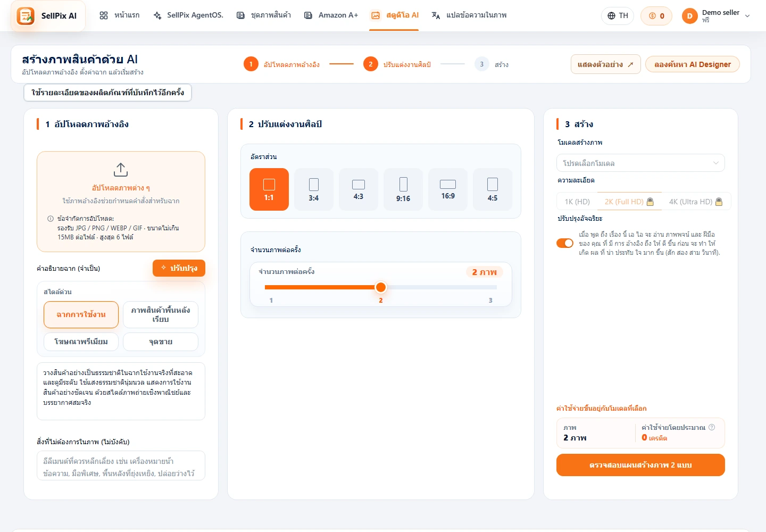Viewport: 766px width, 532px height.
Task: Click slider value 3 label
Action: [x=490, y=301]
